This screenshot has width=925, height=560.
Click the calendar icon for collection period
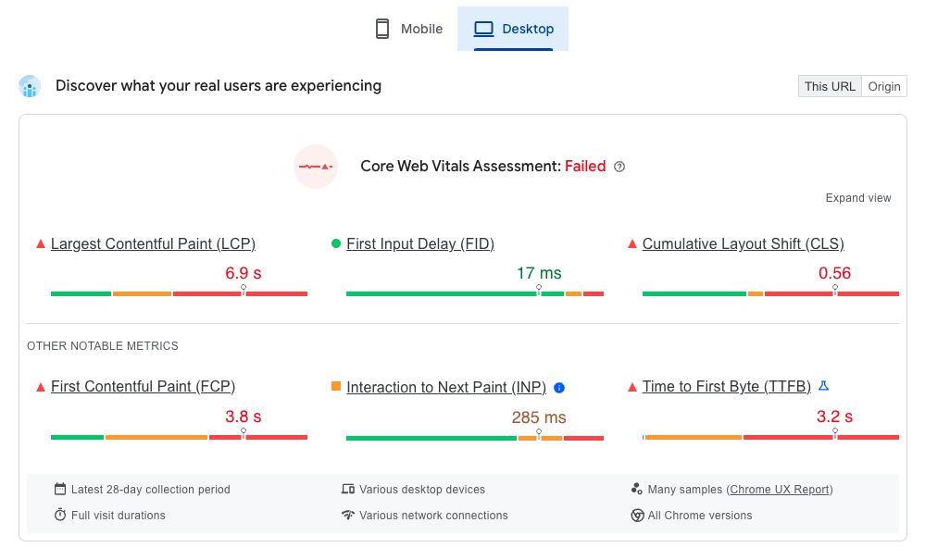[x=60, y=490]
